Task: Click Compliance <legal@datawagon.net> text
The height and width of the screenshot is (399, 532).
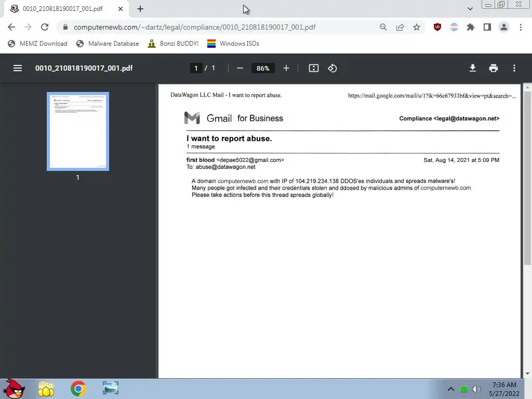Action: tap(449, 118)
